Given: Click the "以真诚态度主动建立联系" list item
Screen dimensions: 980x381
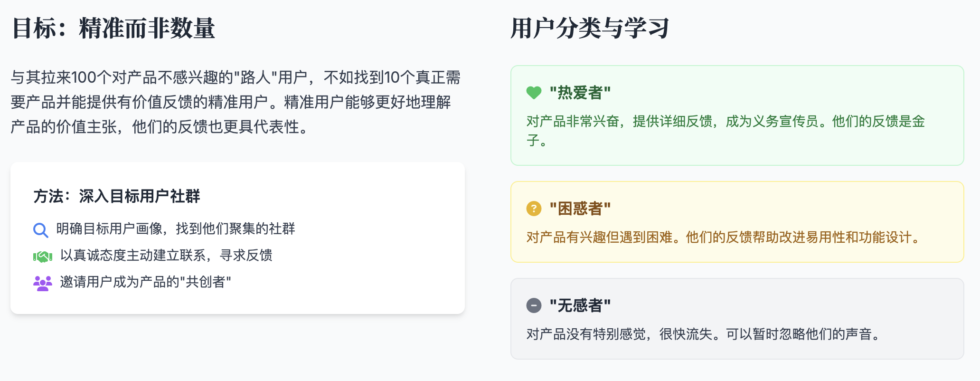Looking at the screenshot, I should [x=166, y=256].
